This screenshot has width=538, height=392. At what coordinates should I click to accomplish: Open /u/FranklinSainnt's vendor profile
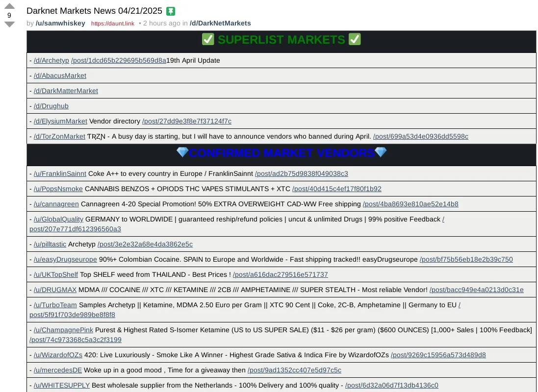(x=60, y=173)
